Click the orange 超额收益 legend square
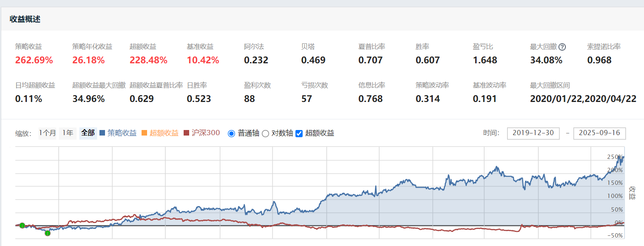 pos(144,133)
